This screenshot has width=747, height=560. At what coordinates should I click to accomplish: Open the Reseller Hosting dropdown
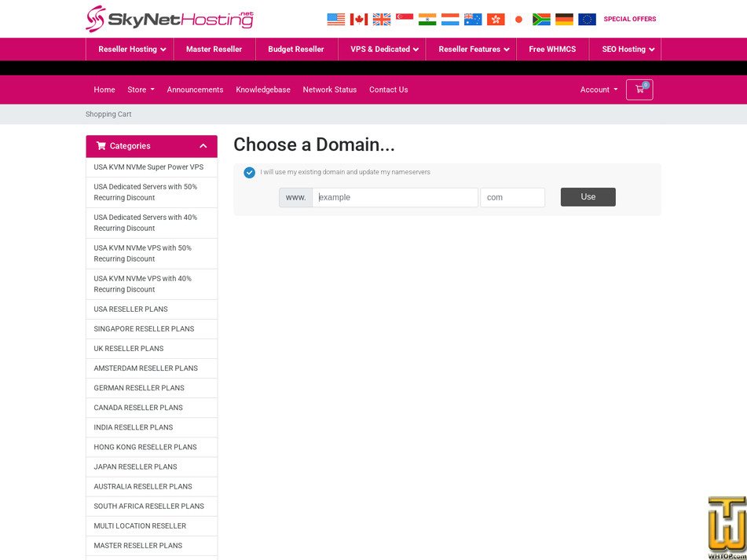tap(130, 49)
